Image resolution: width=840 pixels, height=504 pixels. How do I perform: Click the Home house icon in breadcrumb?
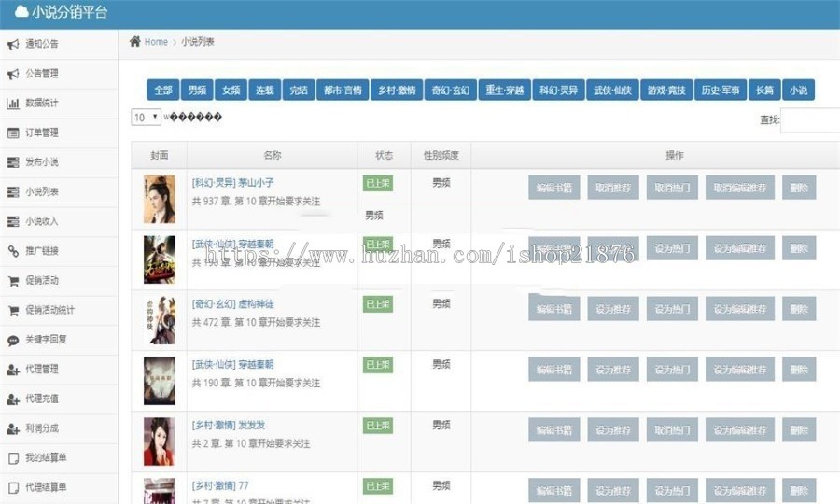point(135,41)
